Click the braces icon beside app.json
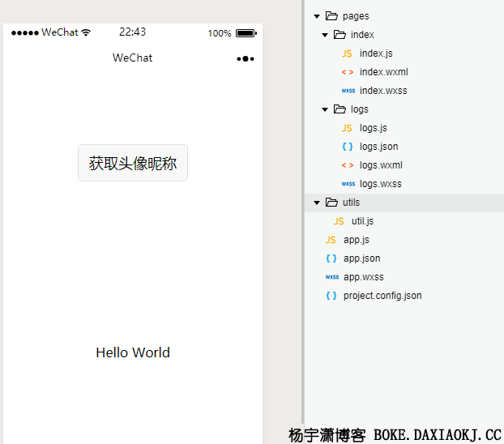This screenshot has height=444, width=504. [331, 258]
